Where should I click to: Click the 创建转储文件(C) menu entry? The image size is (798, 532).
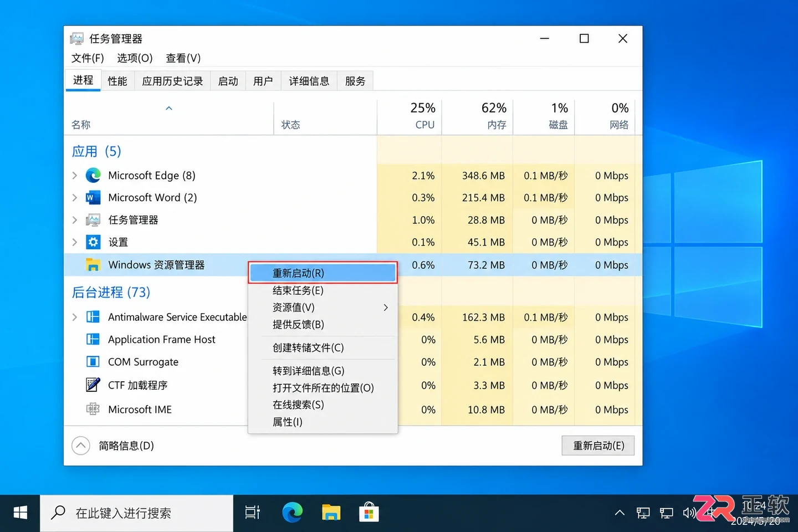[323, 348]
